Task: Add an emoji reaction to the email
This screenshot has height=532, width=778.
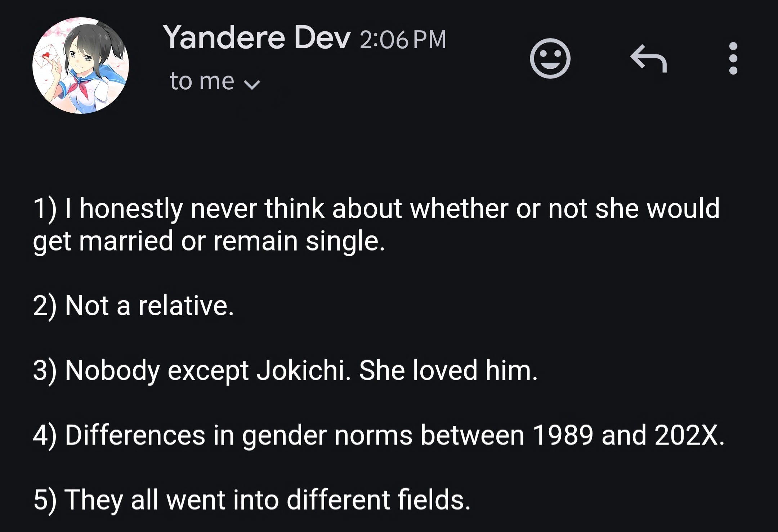Action: point(550,58)
